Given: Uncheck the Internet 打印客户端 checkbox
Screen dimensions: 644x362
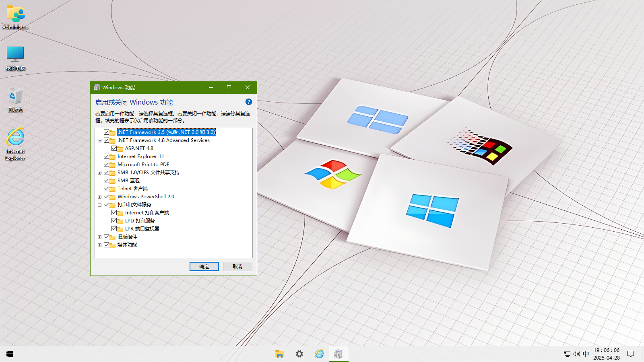Looking at the screenshot, I should [114, 212].
